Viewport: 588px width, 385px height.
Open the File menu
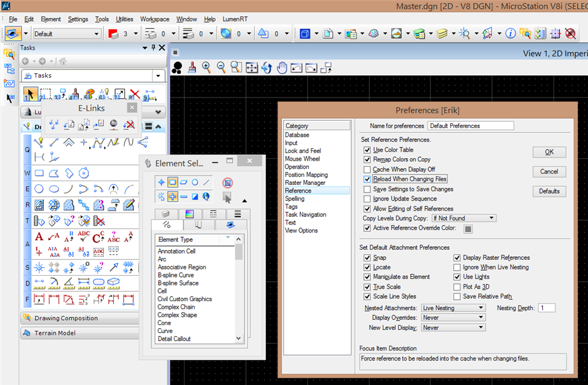13,19
